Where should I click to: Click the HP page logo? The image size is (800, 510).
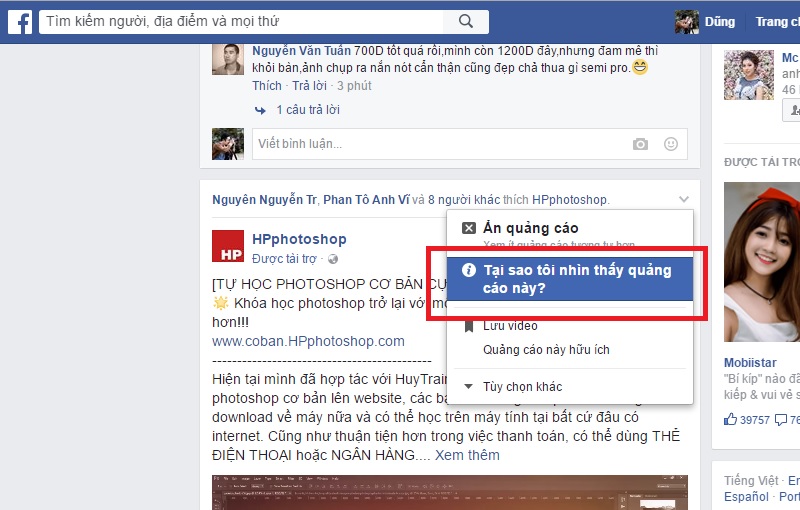click(x=228, y=246)
